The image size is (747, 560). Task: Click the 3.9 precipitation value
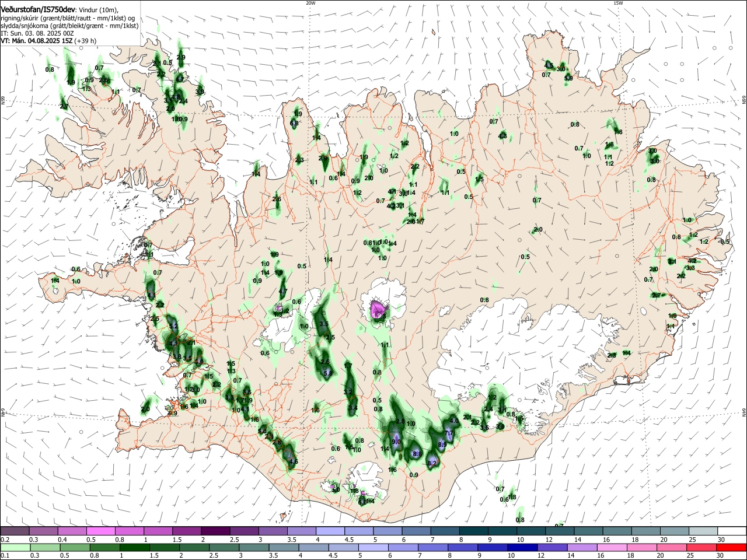pos(200,91)
